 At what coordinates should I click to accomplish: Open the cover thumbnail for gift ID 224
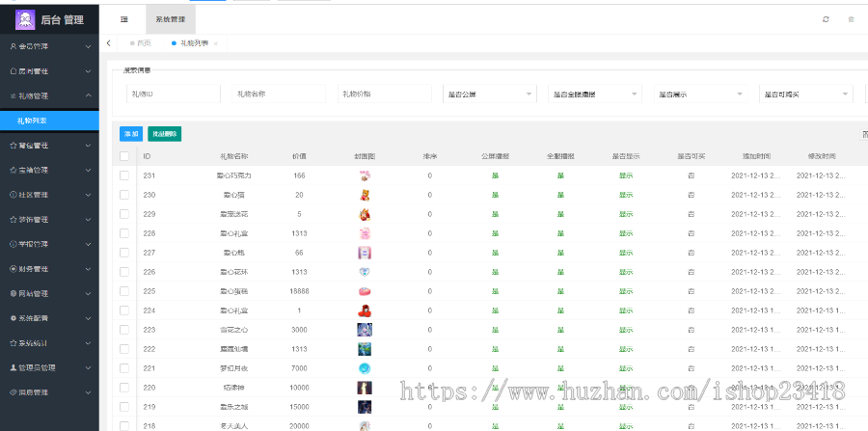coord(365,310)
